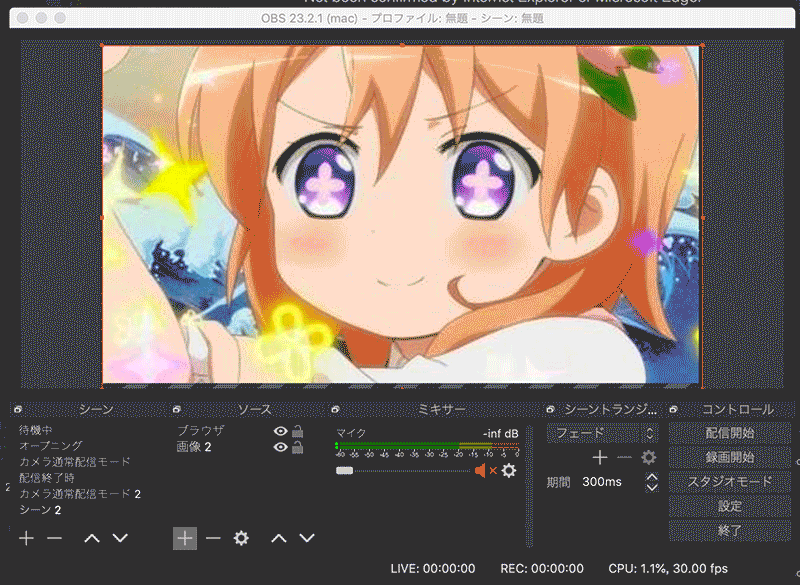The width and height of the screenshot is (800, 585).
Task: Click the preview image in canvas
Action: (x=401, y=214)
